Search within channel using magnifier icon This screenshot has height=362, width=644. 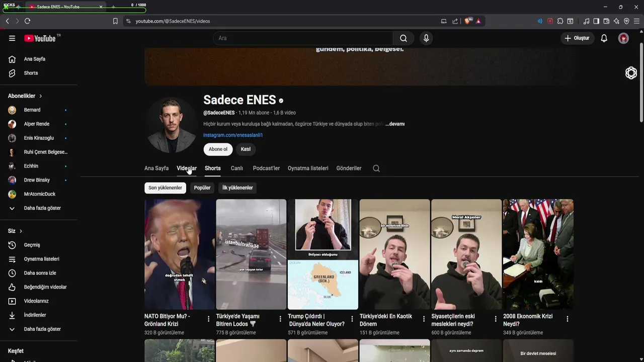[x=376, y=168]
